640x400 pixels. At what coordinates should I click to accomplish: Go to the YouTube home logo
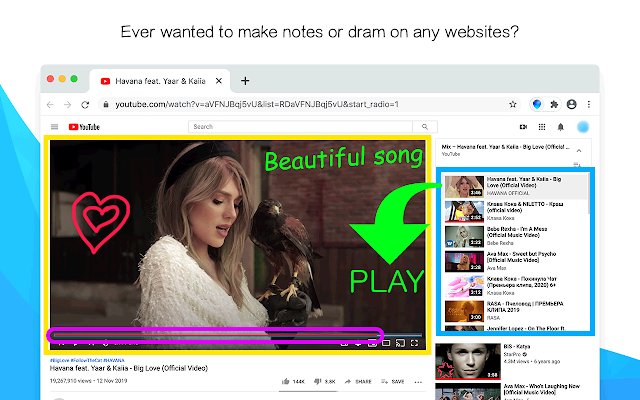tap(84, 127)
